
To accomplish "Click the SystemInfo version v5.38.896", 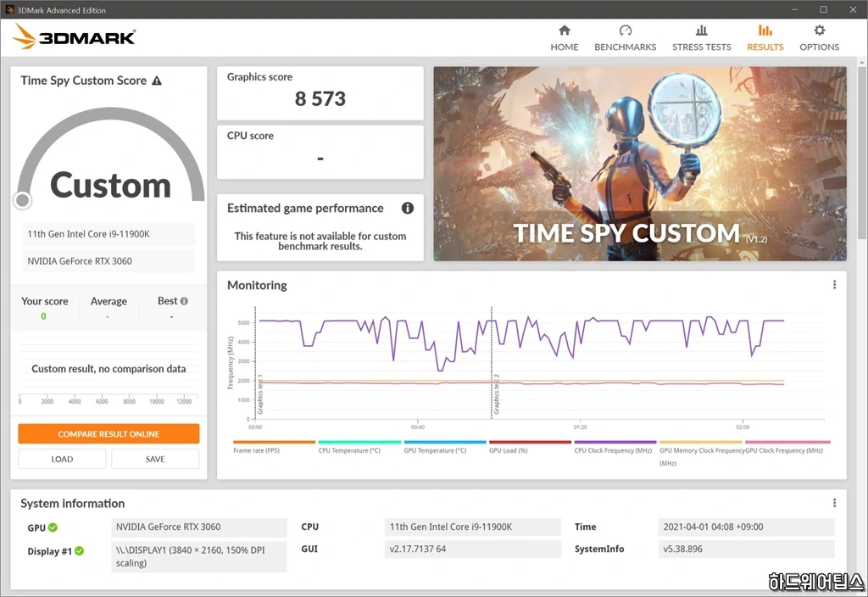I will click(x=746, y=550).
